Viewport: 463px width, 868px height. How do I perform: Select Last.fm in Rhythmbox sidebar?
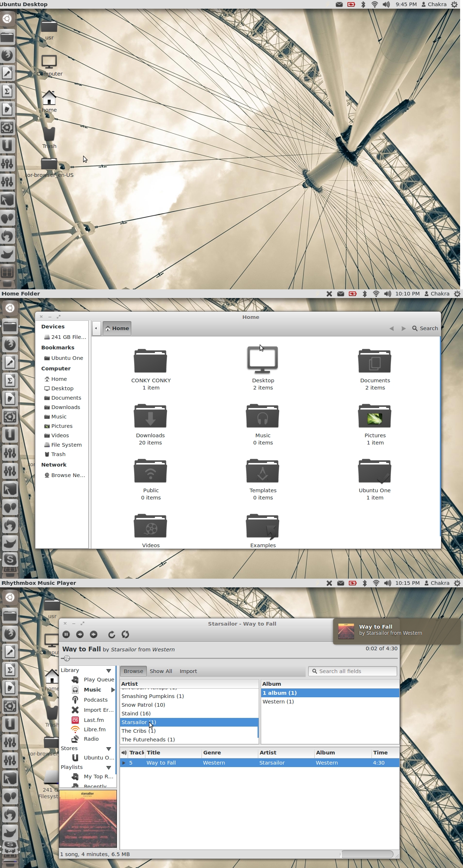coord(88,720)
